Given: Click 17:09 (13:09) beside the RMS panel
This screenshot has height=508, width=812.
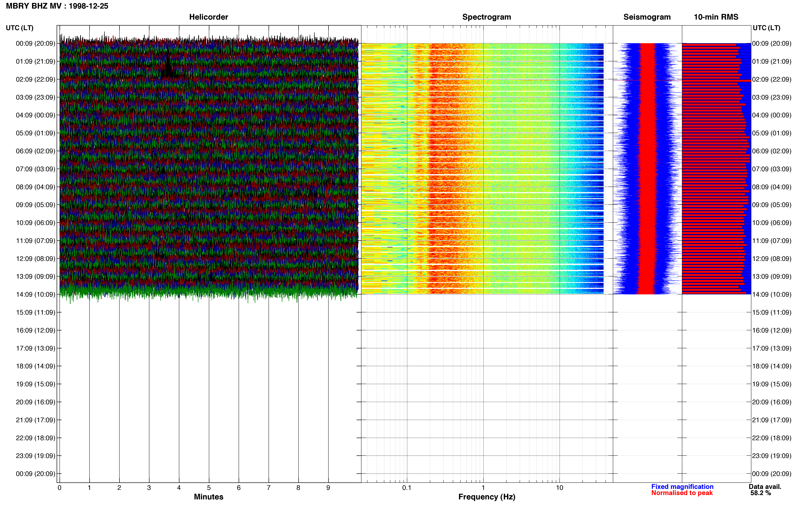Looking at the screenshot, I should pos(772,348).
